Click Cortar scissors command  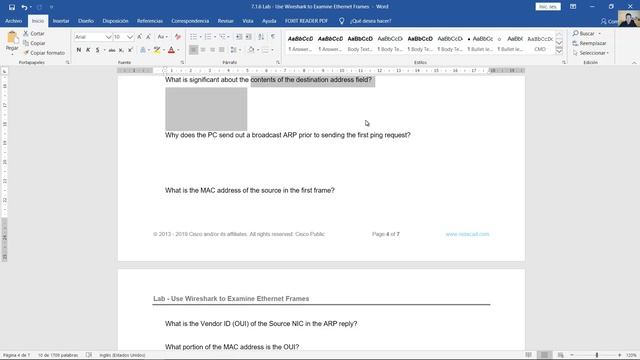[34, 33]
